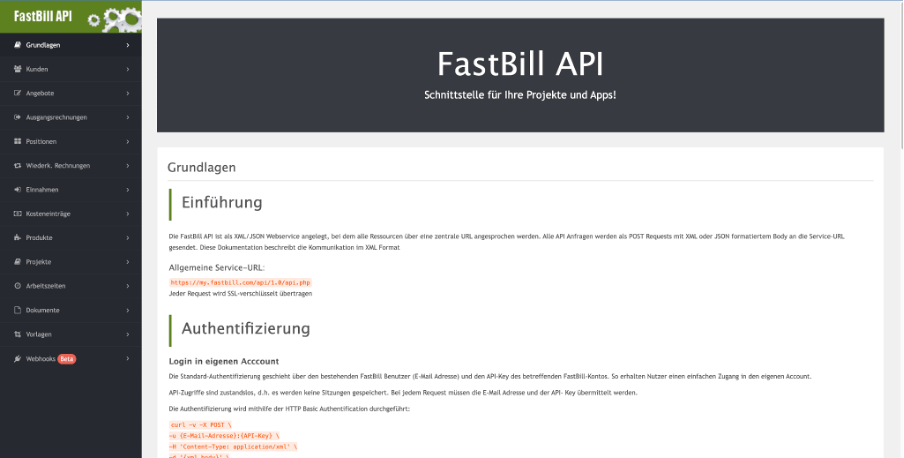Click the Projekte book icon
Screen dimensions: 904x458
17,262
